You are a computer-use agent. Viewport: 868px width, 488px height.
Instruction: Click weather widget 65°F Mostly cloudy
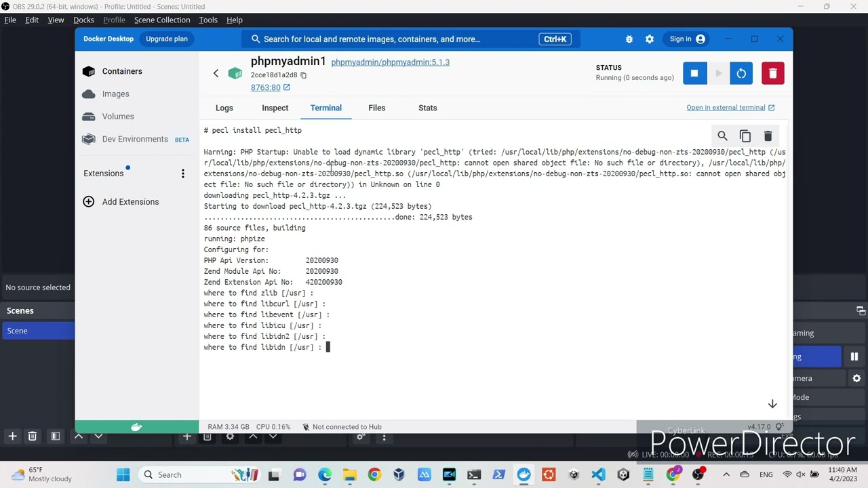click(41, 474)
